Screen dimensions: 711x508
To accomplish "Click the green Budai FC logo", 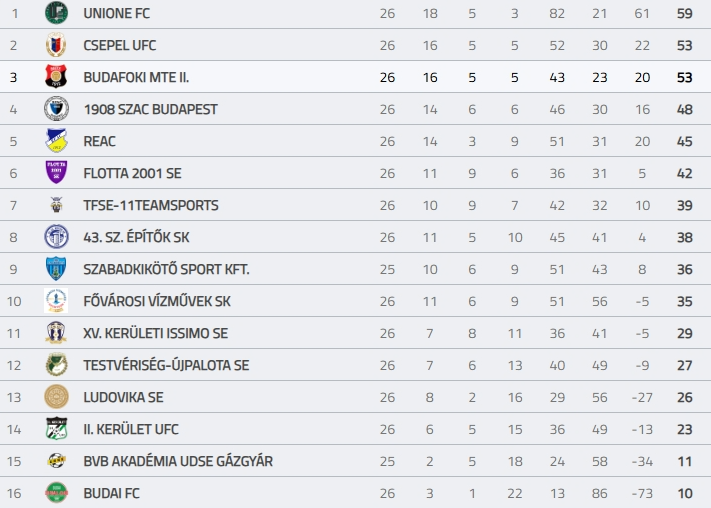I will pos(56,493).
